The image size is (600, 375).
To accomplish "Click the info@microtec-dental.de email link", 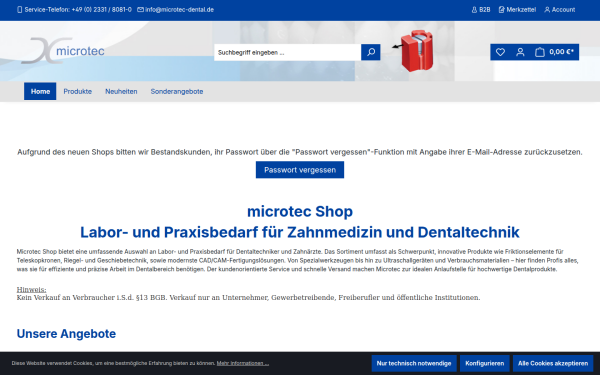I will tap(179, 10).
